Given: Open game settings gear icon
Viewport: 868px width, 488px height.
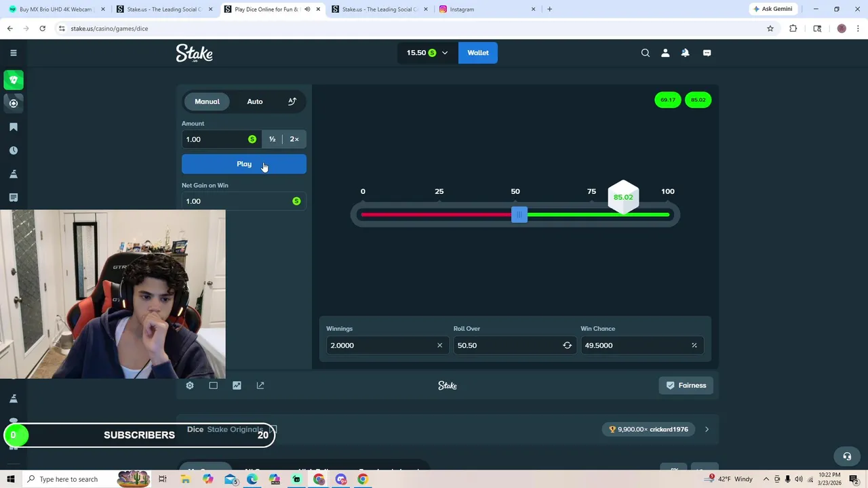Looking at the screenshot, I should (x=190, y=386).
